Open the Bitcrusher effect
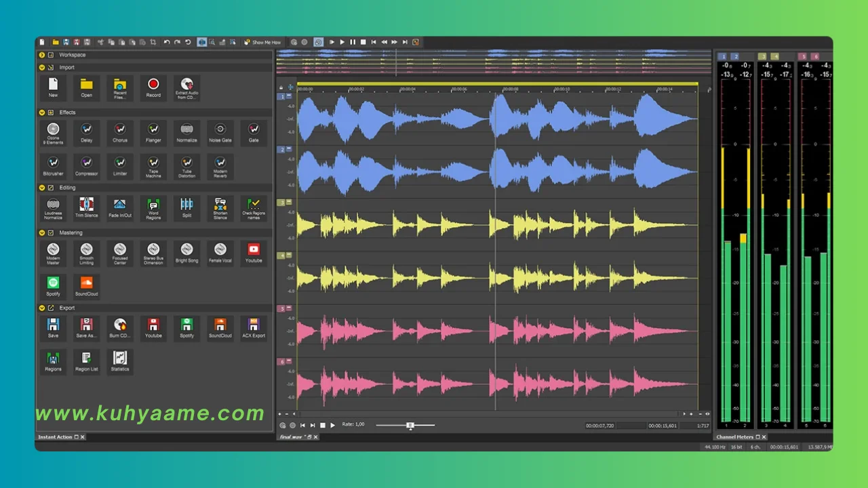Image resolution: width=868 pixels, height=488 pixels. tap(53, 166)
